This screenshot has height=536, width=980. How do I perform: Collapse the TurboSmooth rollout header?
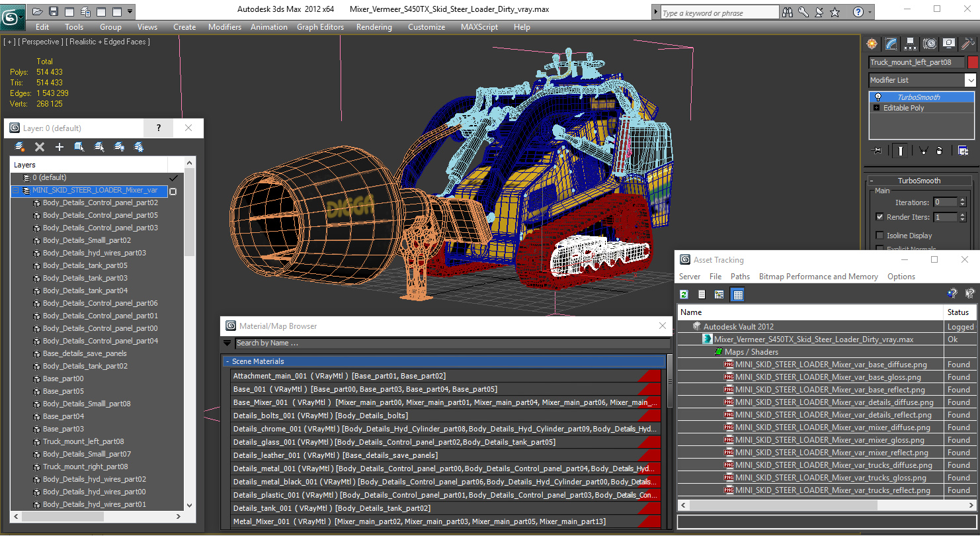(x=919, y=181)
